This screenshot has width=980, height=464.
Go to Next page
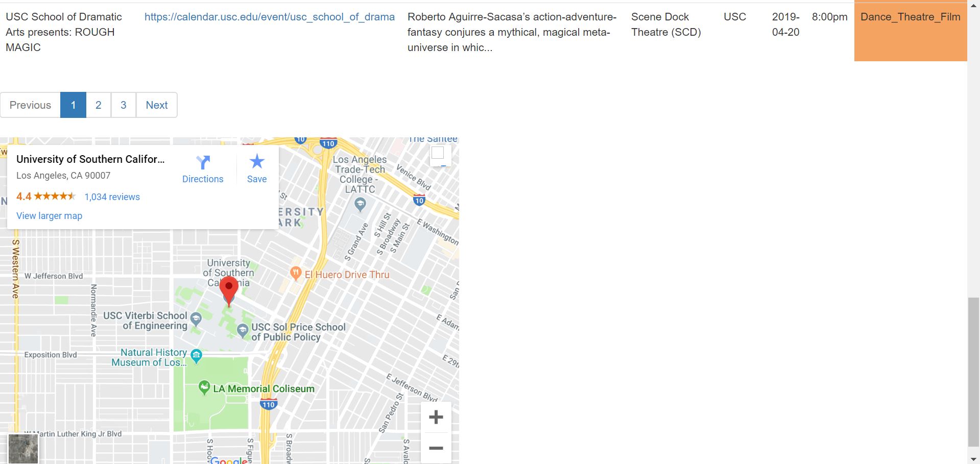[x=157, y=105]
